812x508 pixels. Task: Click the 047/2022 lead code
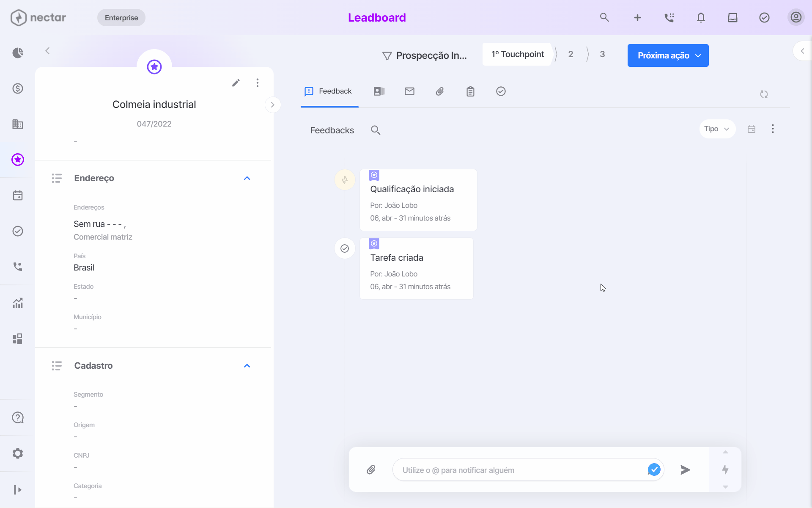pos(154,124)
